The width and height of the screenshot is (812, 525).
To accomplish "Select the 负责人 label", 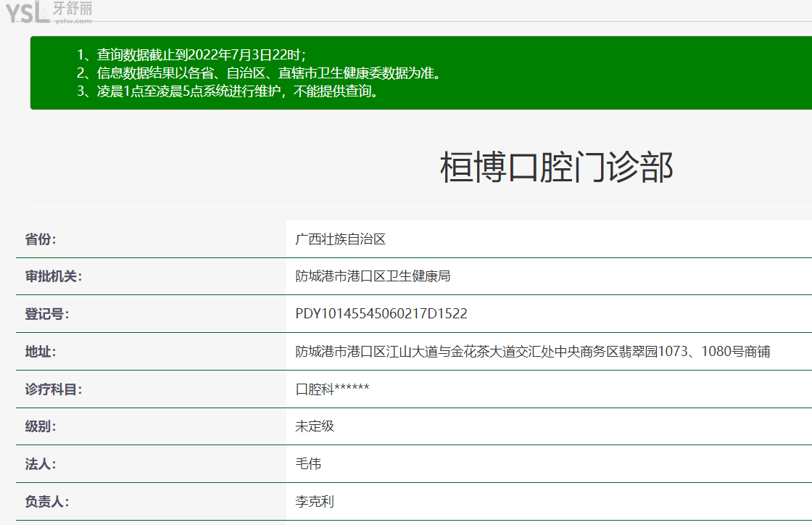I will coord(46,502).
